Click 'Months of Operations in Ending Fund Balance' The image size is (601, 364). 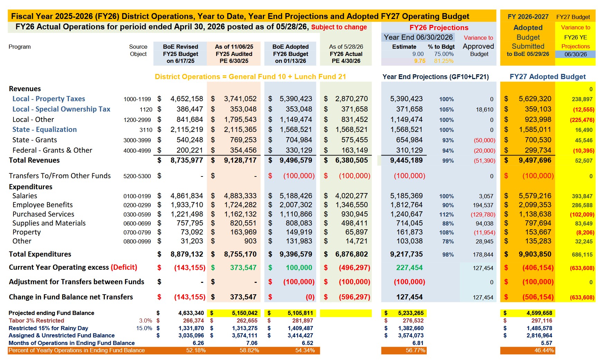(x=72, y=343)
